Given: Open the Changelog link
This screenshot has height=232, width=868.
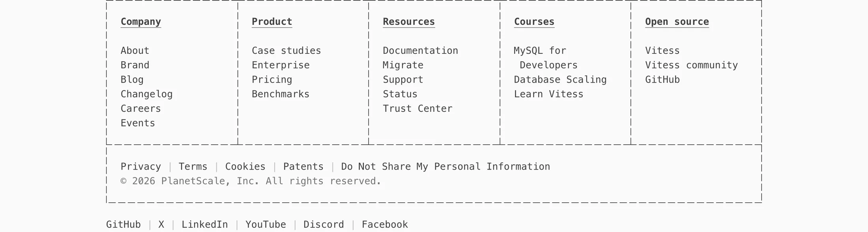Looking at the screenshot, I should 146,94.
